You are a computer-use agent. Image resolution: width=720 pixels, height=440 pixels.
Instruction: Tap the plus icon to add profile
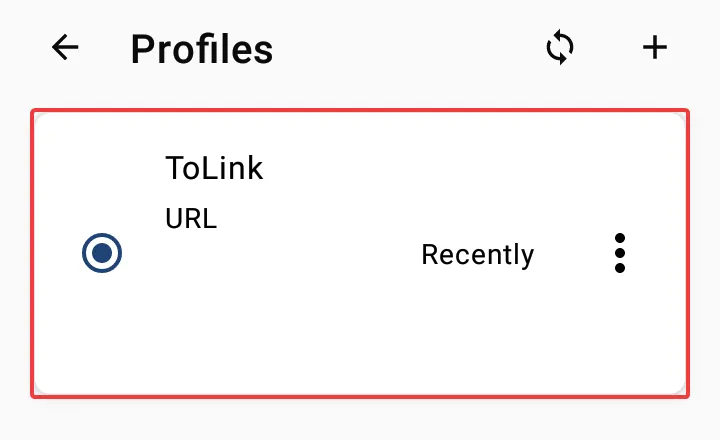pos(654,48)
